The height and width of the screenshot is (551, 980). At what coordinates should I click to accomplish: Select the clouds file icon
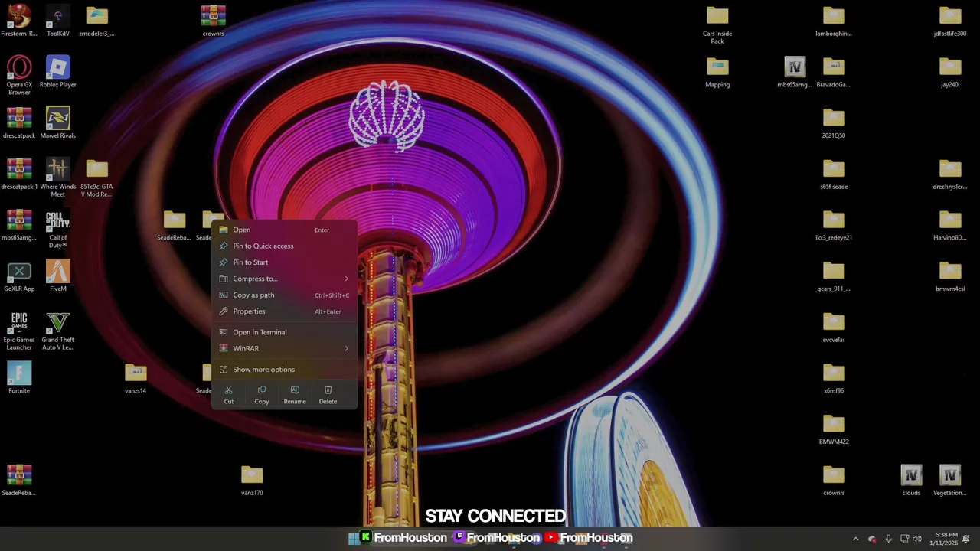coord(911,480)
